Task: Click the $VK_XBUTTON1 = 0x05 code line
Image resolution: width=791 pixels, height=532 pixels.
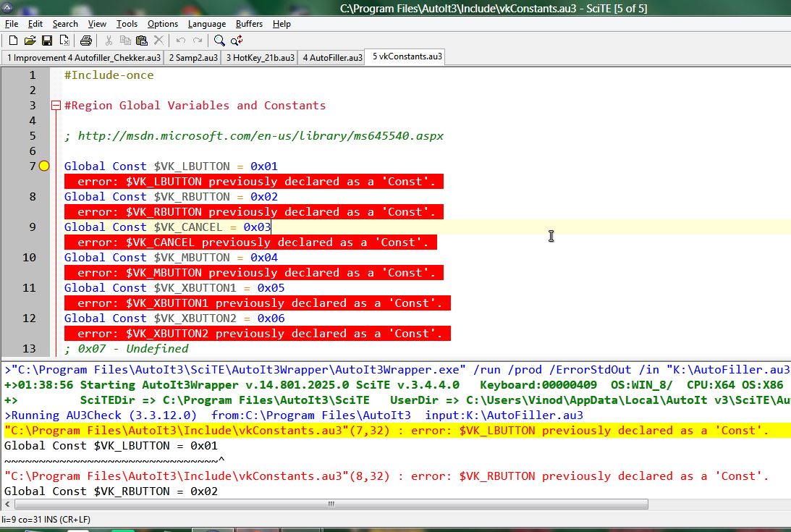Action: 174,287
